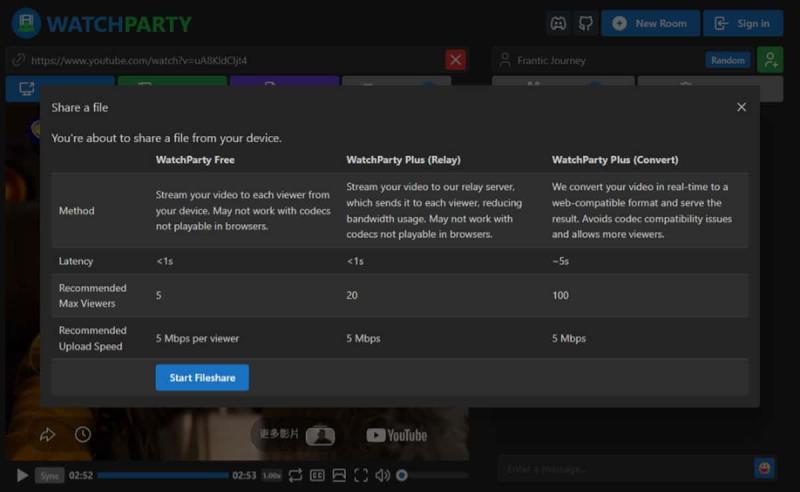800x492 pixels.
Task: Click the Sync button
Action: coord(49,476)
